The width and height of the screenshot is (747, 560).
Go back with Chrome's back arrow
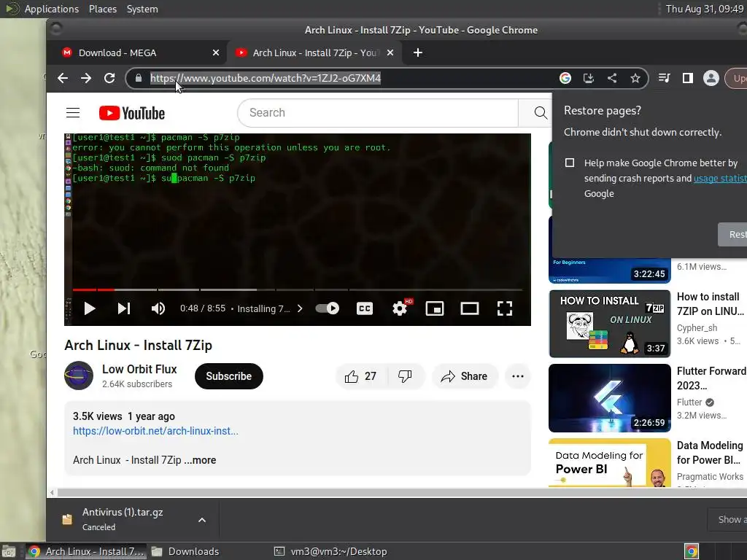(x=63, y=78)
